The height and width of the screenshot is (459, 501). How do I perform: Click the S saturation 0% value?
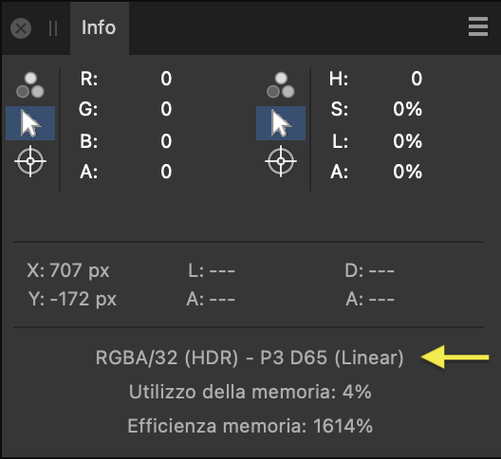click(407, 109)
